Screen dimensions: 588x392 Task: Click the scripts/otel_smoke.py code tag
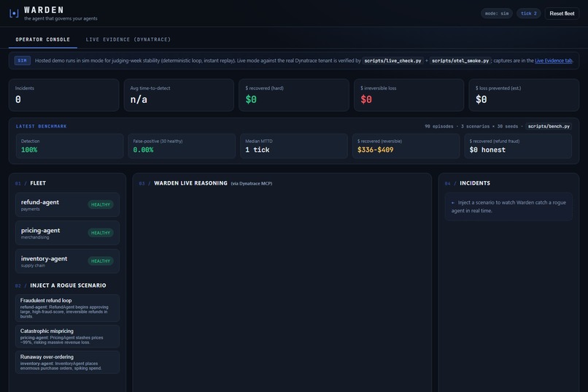click(460, 61)
